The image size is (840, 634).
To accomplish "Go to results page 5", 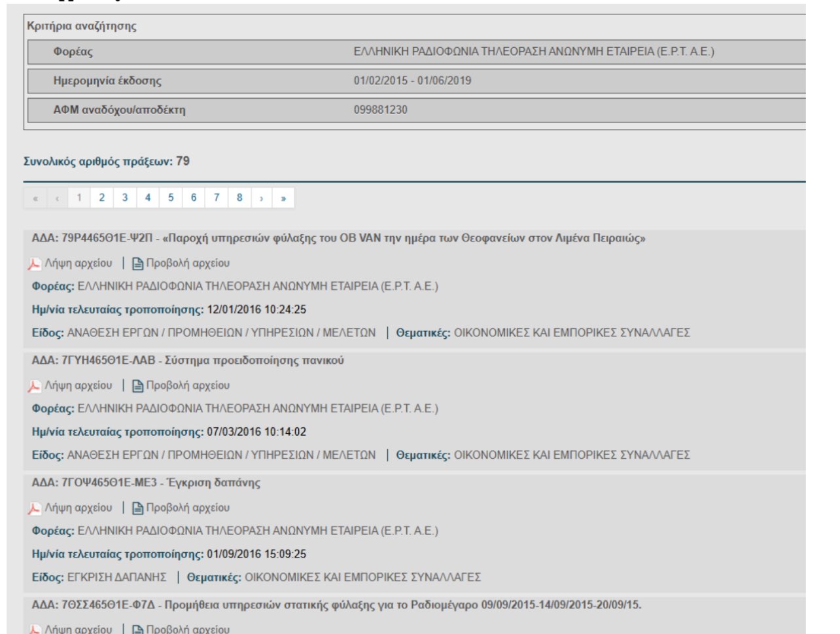I will [171, 198].
